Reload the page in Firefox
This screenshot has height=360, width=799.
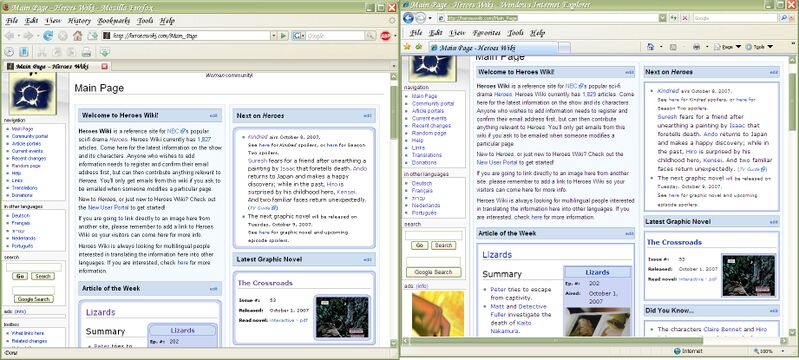pyautogui.click(x=48, y=36)
